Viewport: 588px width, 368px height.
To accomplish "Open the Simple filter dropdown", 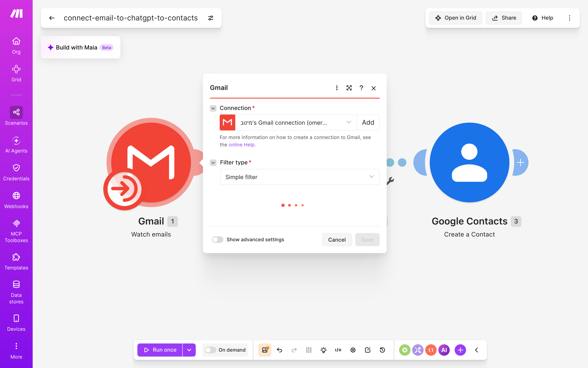I will point(300,177).
